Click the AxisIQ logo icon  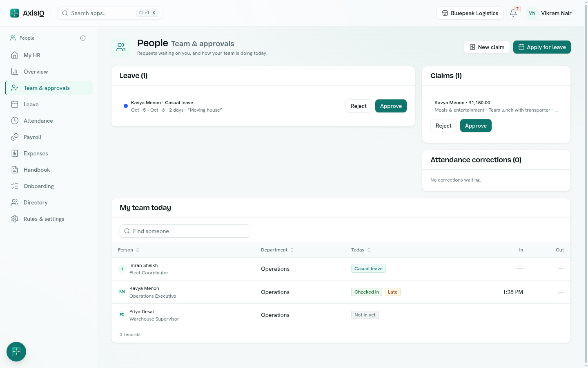[x=15, y=13]
